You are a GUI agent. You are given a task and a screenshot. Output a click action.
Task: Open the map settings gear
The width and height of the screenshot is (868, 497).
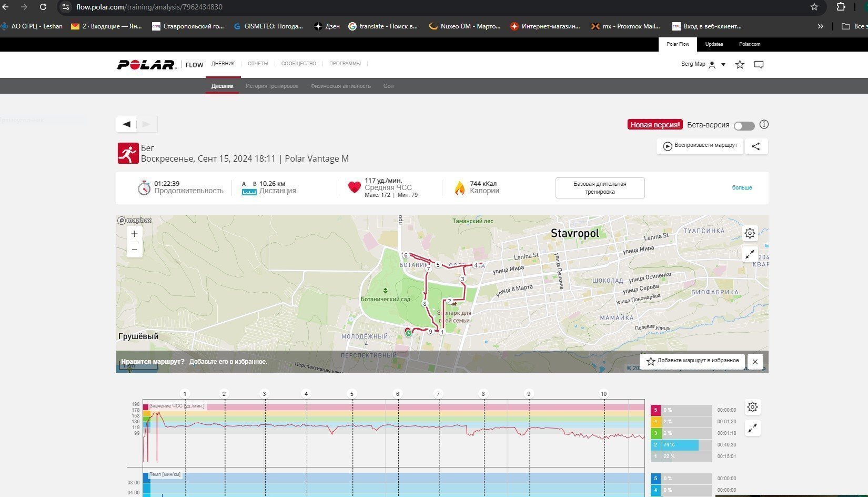click(750, 233)
